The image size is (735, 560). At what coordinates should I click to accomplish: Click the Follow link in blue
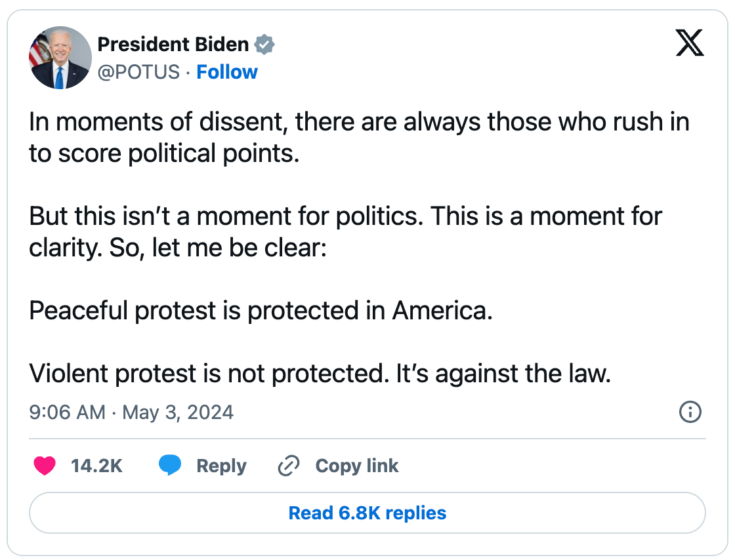227,72
